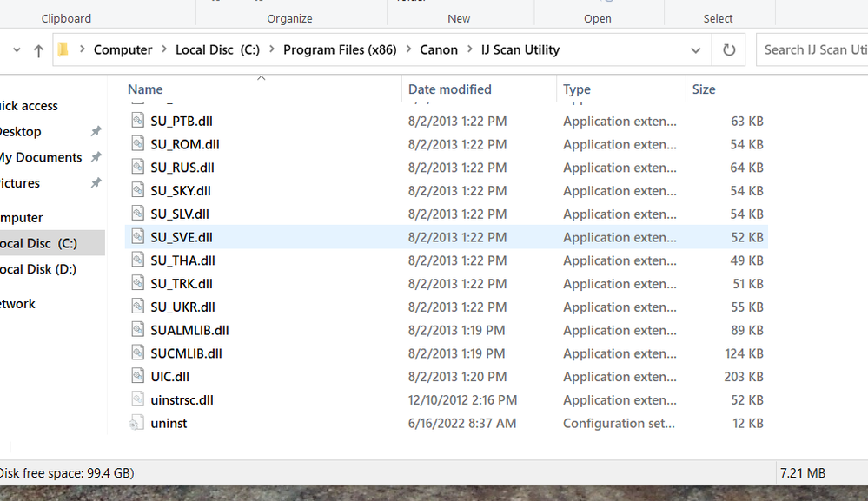Open My Documents in Quick access
The image size is (868, 501).
point(41,157)
